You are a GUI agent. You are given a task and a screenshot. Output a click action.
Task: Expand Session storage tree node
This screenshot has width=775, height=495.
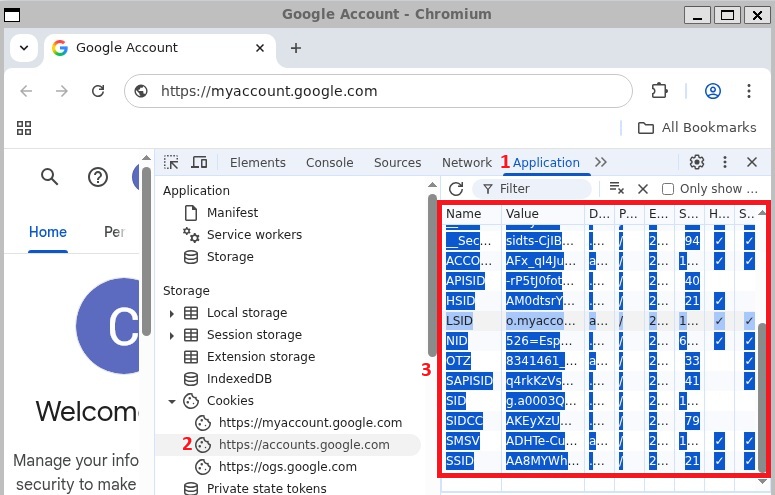click(x=172, y=335)
